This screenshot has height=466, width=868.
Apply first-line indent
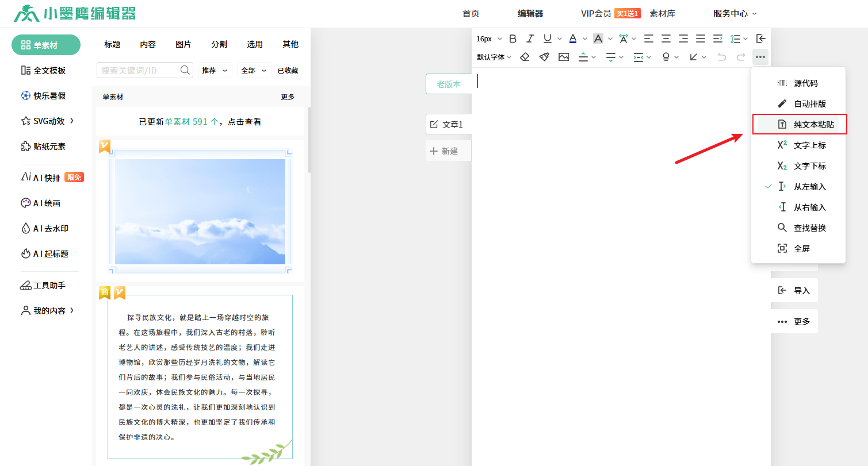coord(718,38)
